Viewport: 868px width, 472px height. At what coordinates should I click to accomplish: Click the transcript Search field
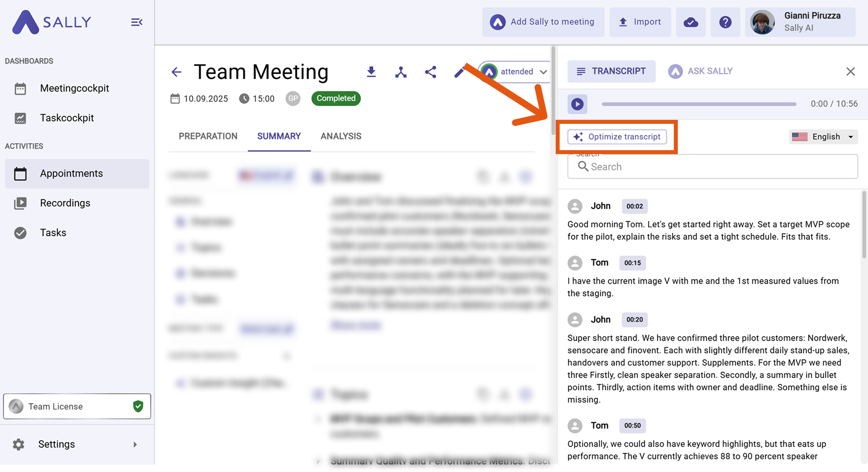(x=712, y=167)
